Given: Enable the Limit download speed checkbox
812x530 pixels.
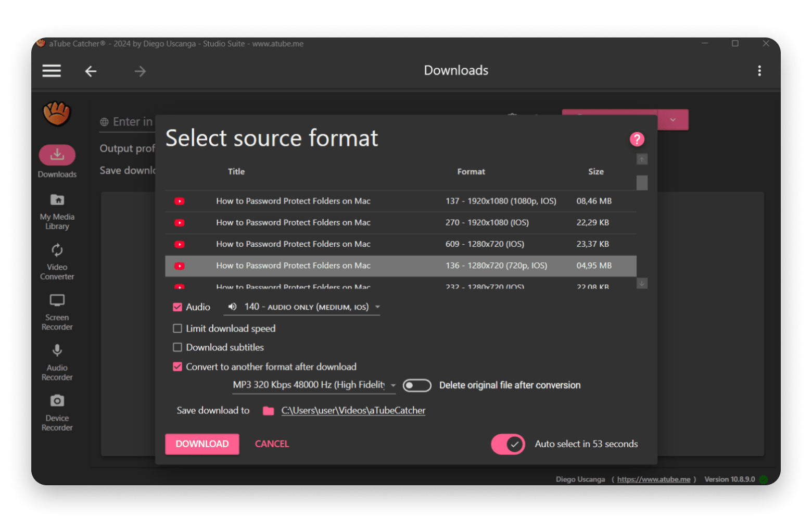Looking at the screenshot, I should [x=177, y=329].
